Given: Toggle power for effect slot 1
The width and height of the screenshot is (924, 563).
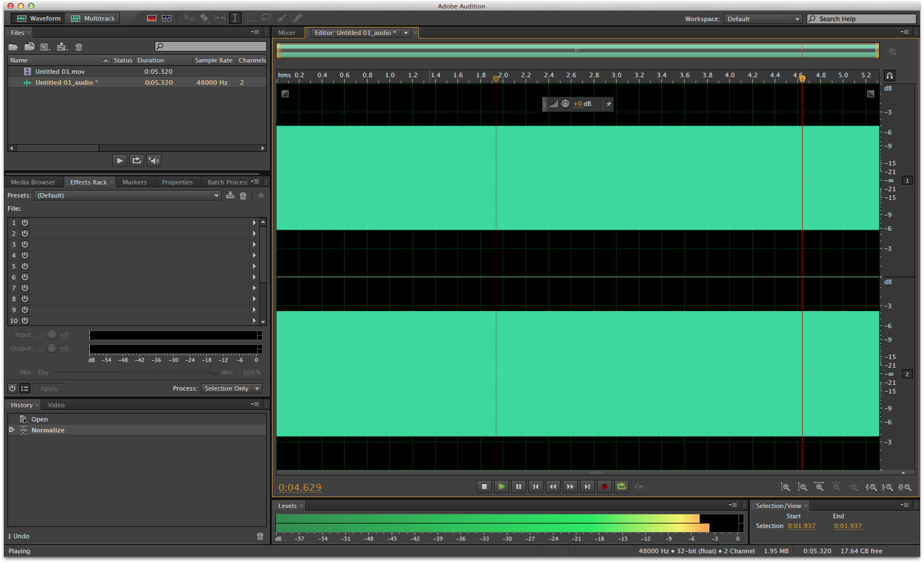Looking at the screenshot, I should [x=25, y=223].
